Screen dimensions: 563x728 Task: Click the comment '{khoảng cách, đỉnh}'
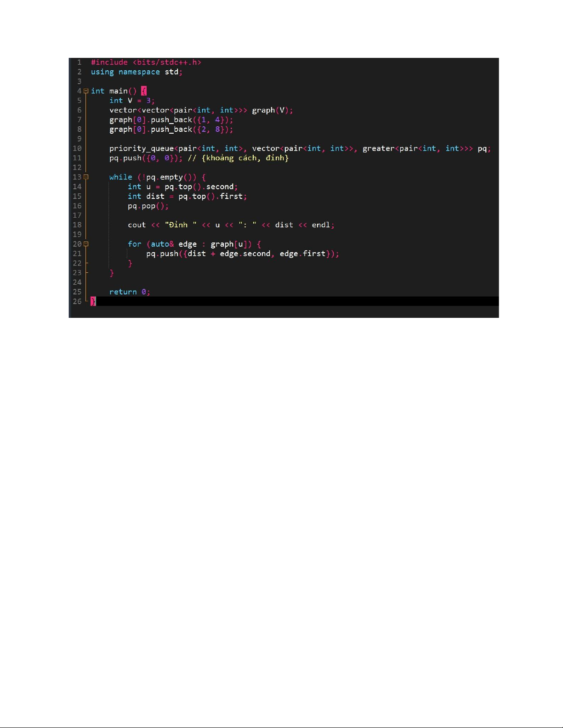pos(245,158)
